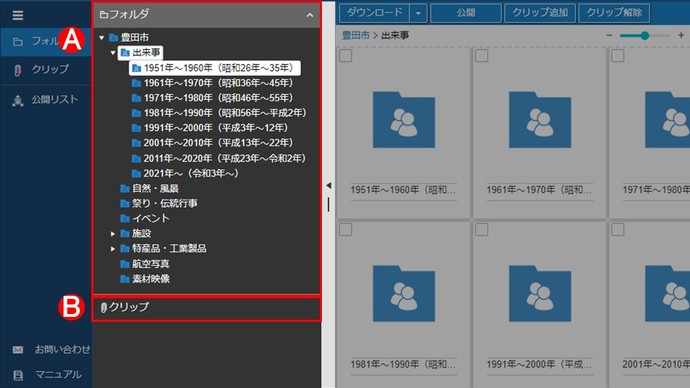Click zoom in plus icon

click(681, 35)
